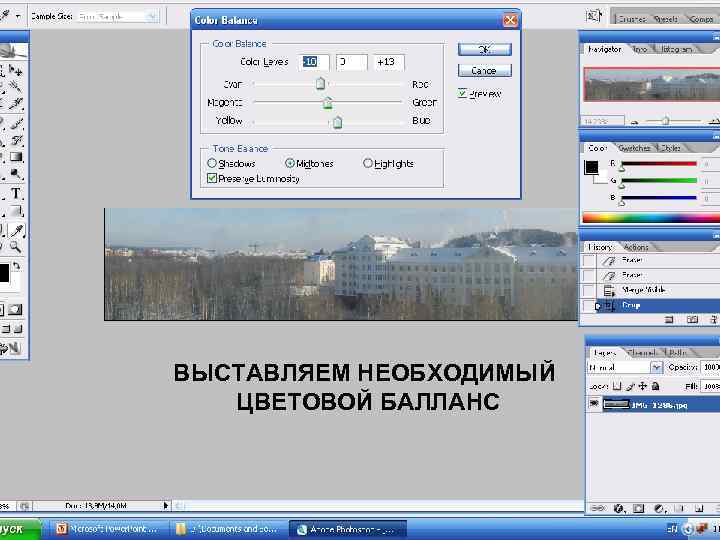Click the foreground color square in toolbox
The image size is (720, 540).
tap(3, 273)
